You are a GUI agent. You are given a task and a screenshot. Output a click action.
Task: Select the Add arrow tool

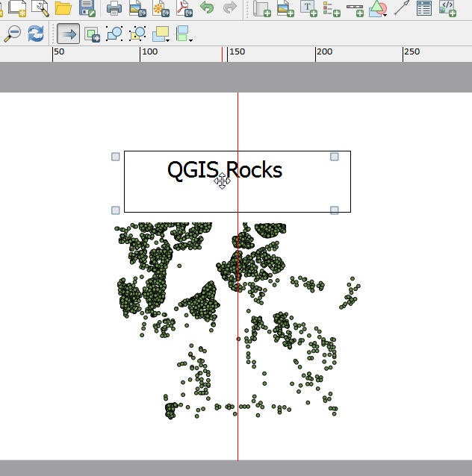click(402, 9)
